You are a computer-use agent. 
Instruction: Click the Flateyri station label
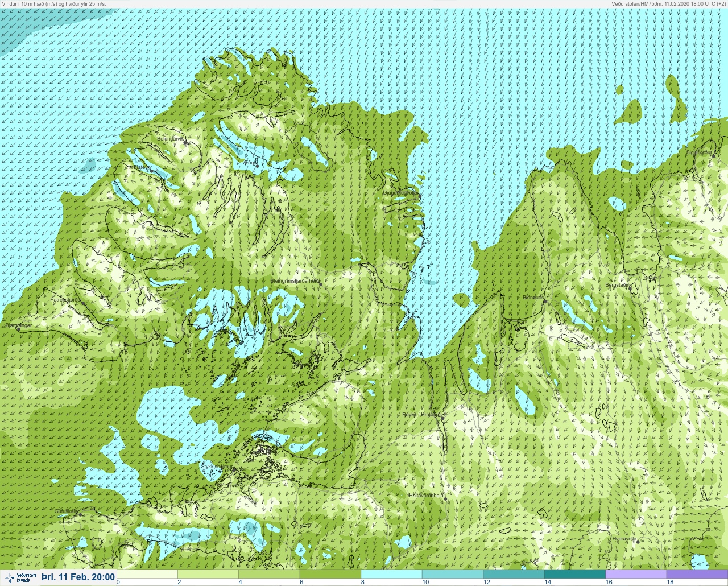(x=142, y=167)
